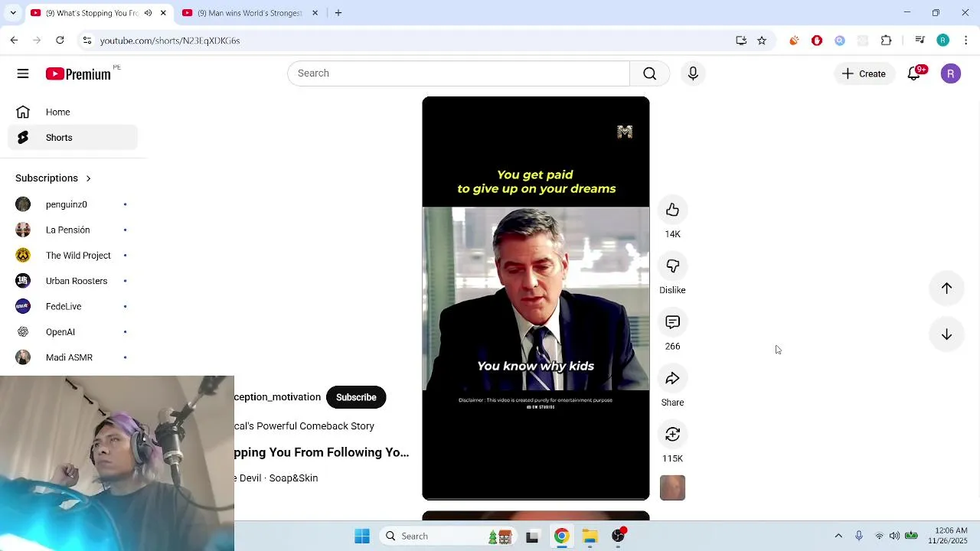Click the search magnifier button
Screen dimensions: 980x551
[649, 73]
